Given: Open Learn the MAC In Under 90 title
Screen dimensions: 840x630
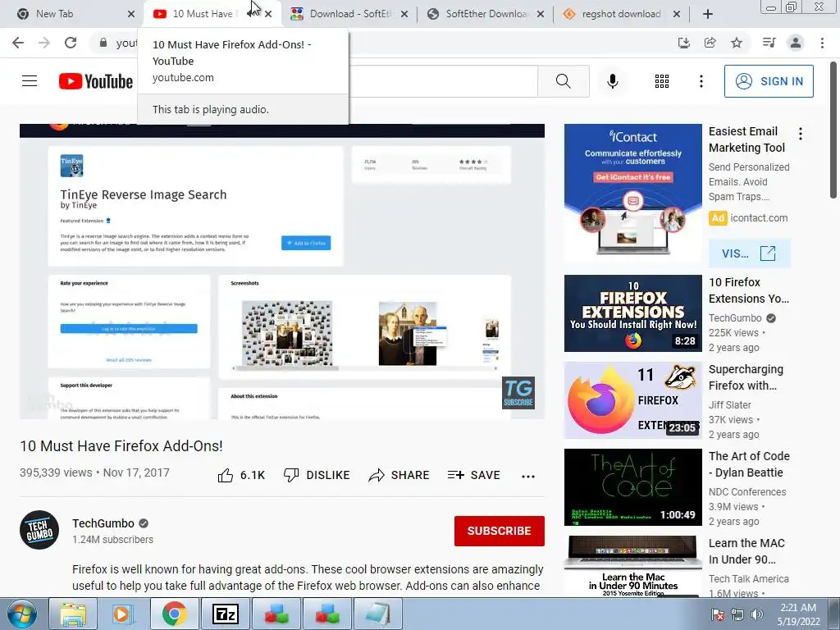Looking at the screenshot, I should (x=746, y=551).
